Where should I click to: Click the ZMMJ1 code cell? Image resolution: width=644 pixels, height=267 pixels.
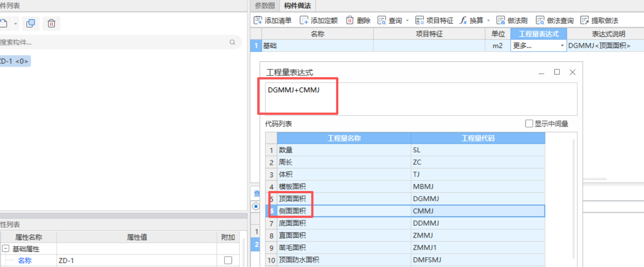pos(478,247)
